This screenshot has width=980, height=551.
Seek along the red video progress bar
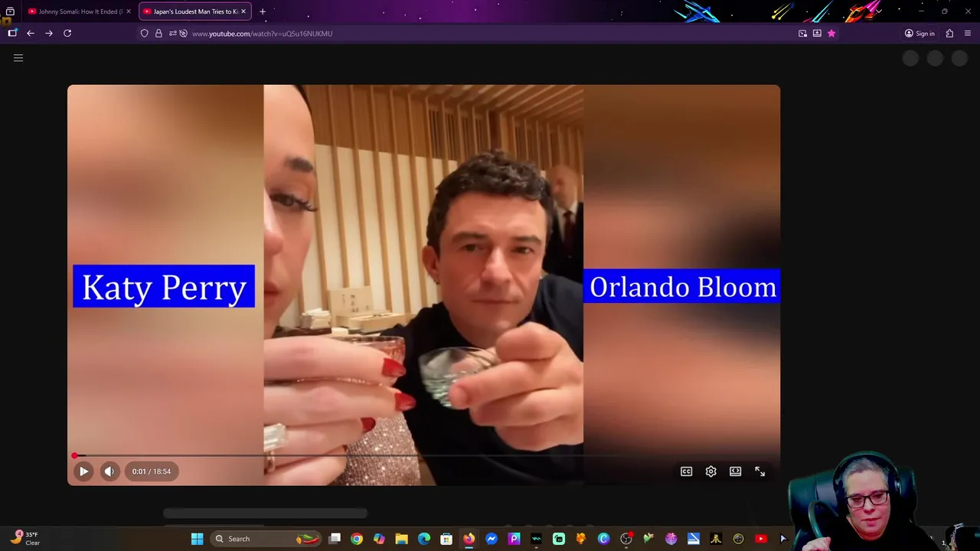click(424, 456)
